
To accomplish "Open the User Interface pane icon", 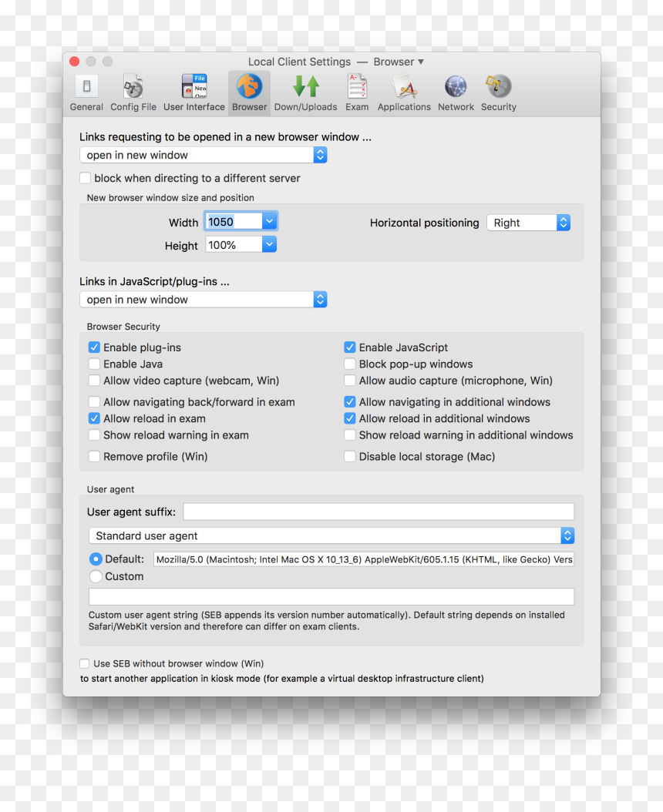I will point(194,86).
